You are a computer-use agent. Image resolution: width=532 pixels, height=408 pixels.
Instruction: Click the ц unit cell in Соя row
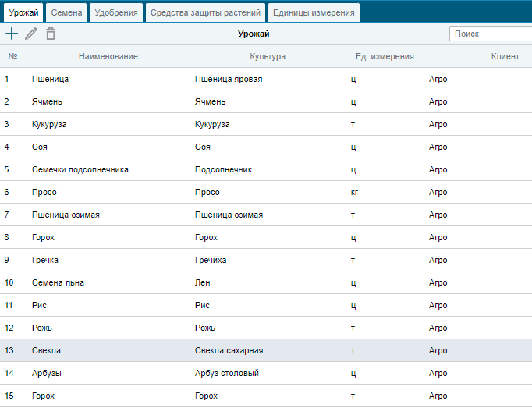pyautogui.click(x=385, y=147)
